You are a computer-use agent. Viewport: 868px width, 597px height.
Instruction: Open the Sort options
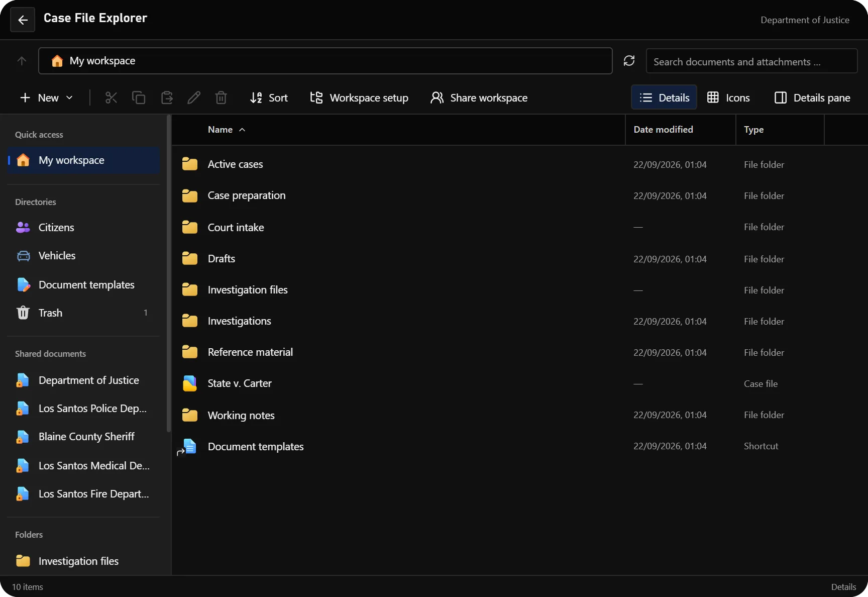pos(269,97)
